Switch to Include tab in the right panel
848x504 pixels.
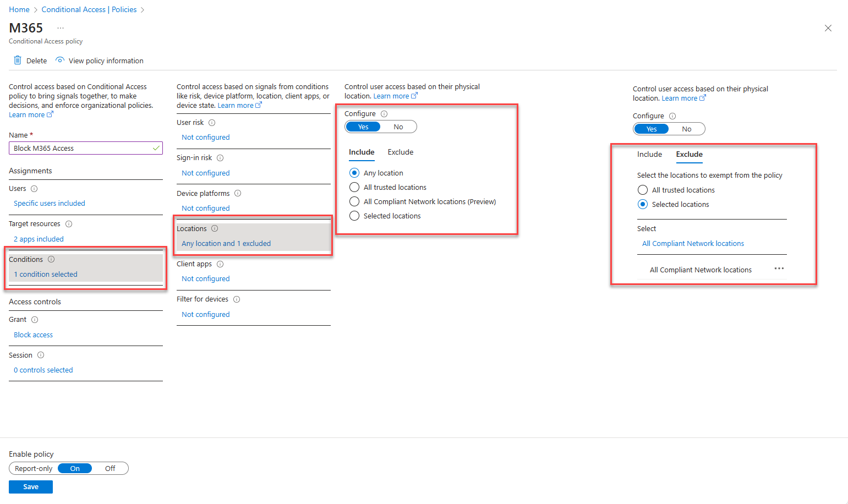(650, 155)
